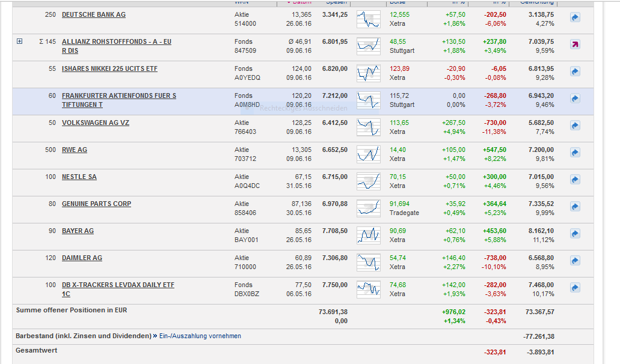
Task: Open the Allianz Rohstofffonds - A - EUR DIS link
Action: click(117, 46)
